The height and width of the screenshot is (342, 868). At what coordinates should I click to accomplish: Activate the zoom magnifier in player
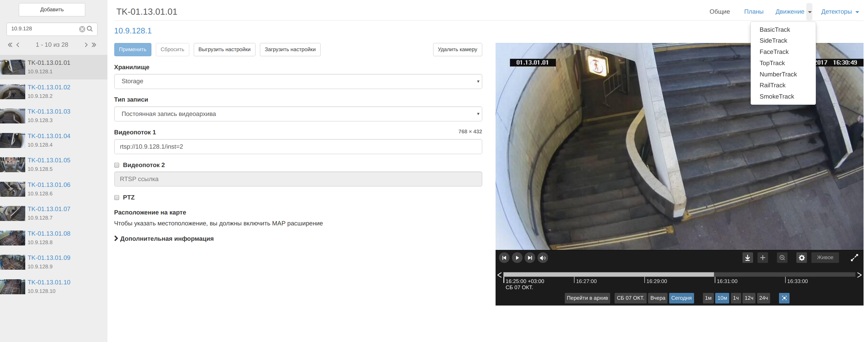click(x=782, y=258)
